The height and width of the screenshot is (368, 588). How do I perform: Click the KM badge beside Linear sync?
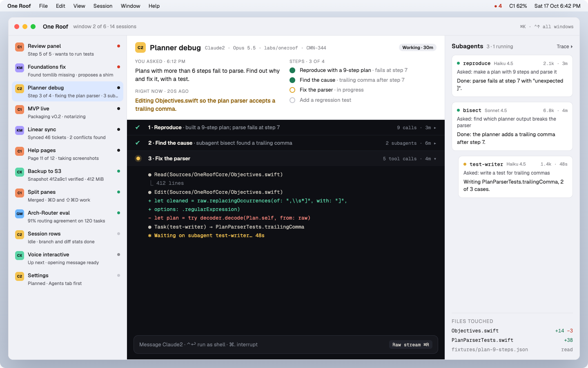[x=20, y=130]
